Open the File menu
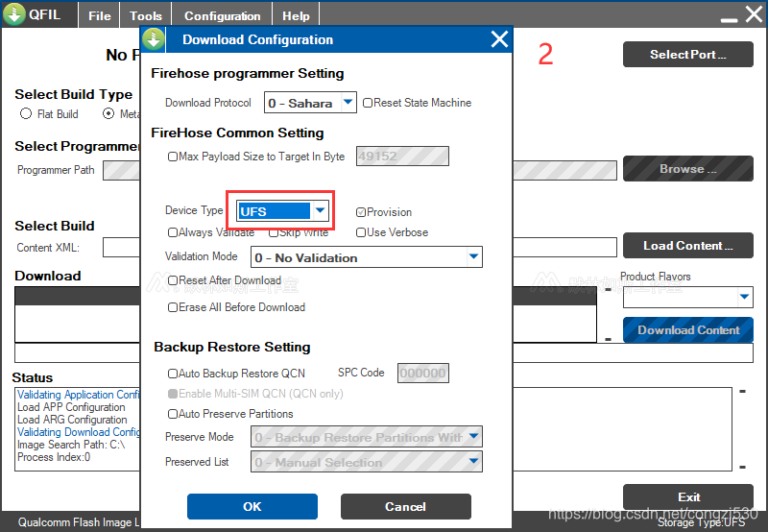The width and height of the screenshot is (768, 532). click(x=100, y=16)
